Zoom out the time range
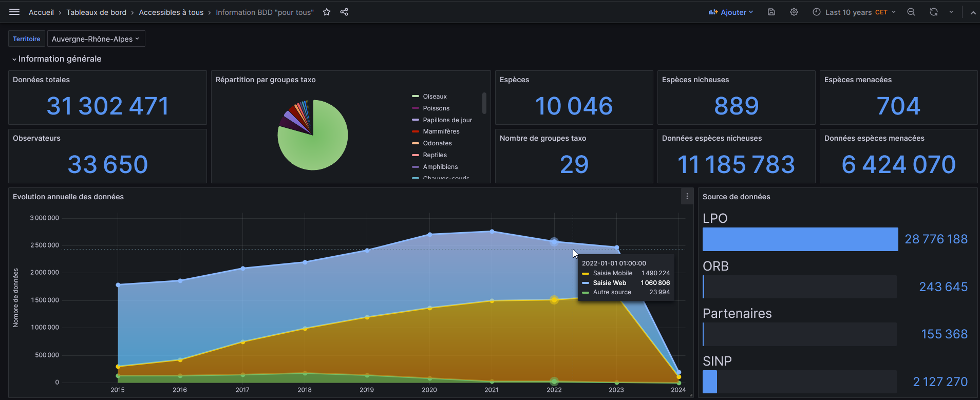The image size is (980, 400). click(x=911, y=12)
